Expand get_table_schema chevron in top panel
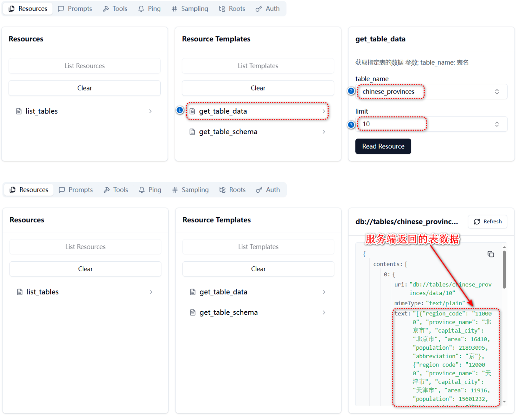The height and width of the screenshot is (420, 520). [x=324, y=132]
